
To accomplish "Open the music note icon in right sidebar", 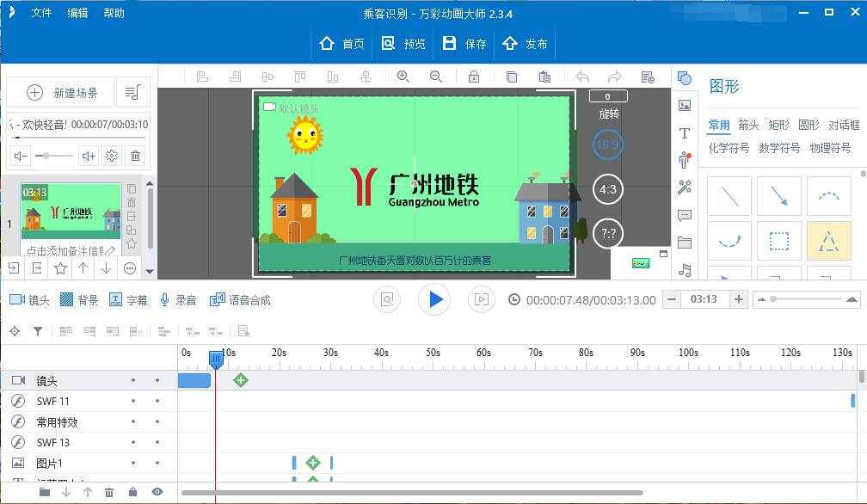I will 685,270.
